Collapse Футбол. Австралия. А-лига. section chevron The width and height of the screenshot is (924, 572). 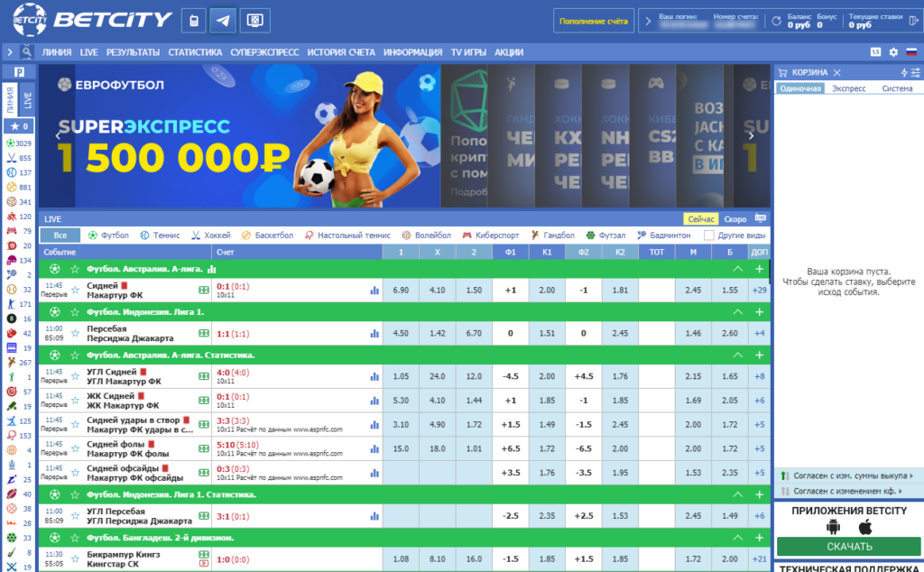[737, 269]
